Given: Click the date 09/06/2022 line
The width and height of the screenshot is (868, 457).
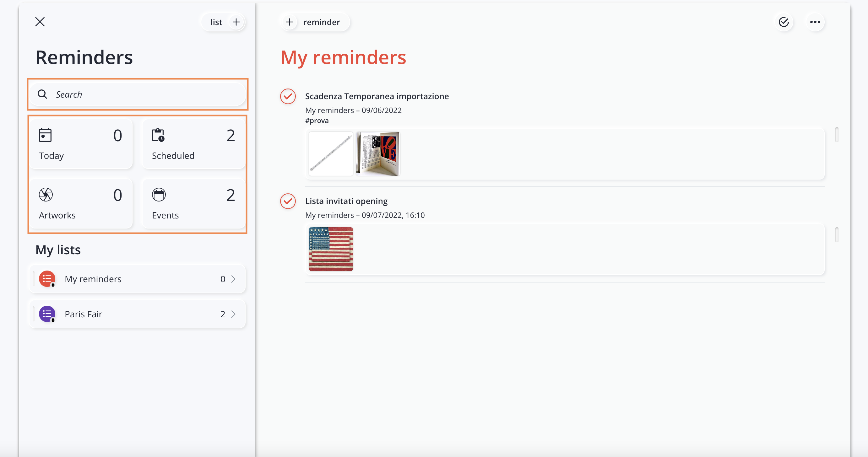Looking at the screenshot, I should click(353, 110).
